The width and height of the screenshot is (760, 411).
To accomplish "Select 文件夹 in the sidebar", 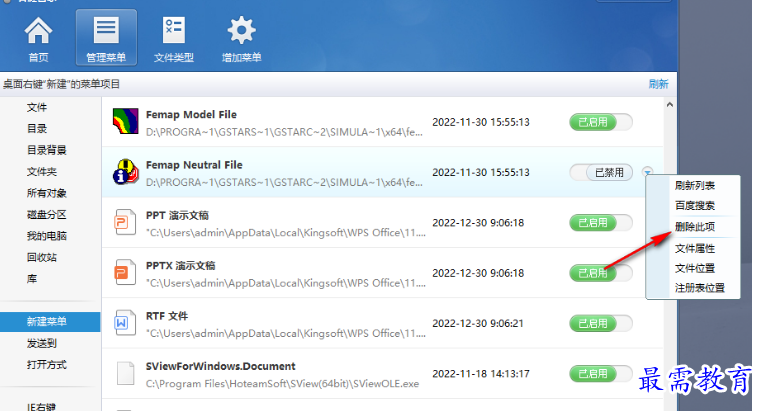I will [42, 172].
